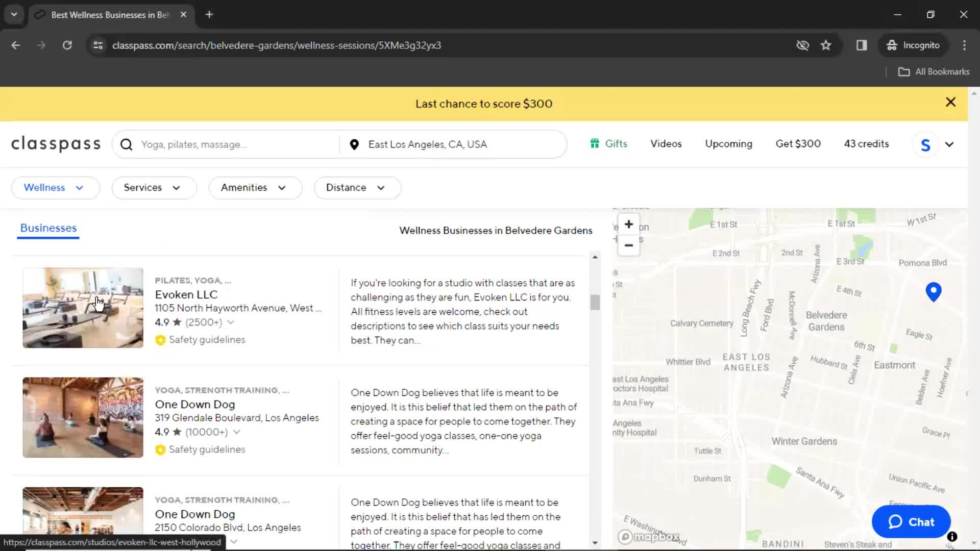Open All Bookmarks folder
Image resolution: width=980 pixels, height=551 pixels.
934,72
